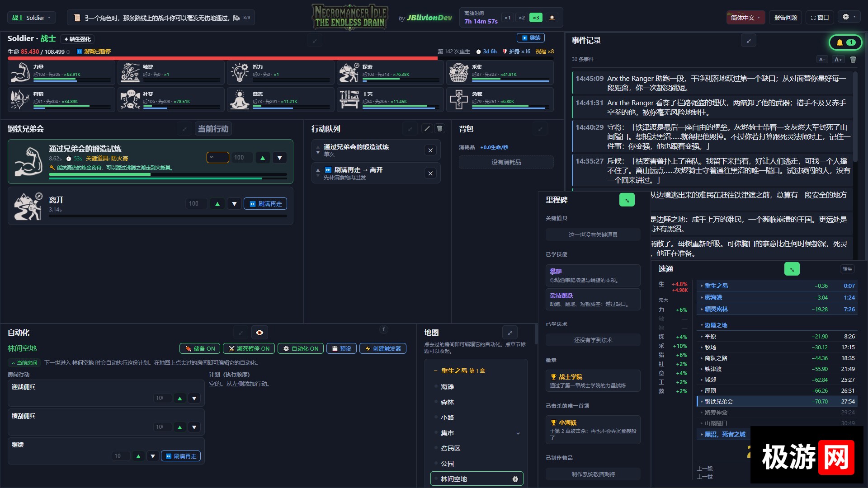Toggle the notification bell switch

(x=845, y=42)
